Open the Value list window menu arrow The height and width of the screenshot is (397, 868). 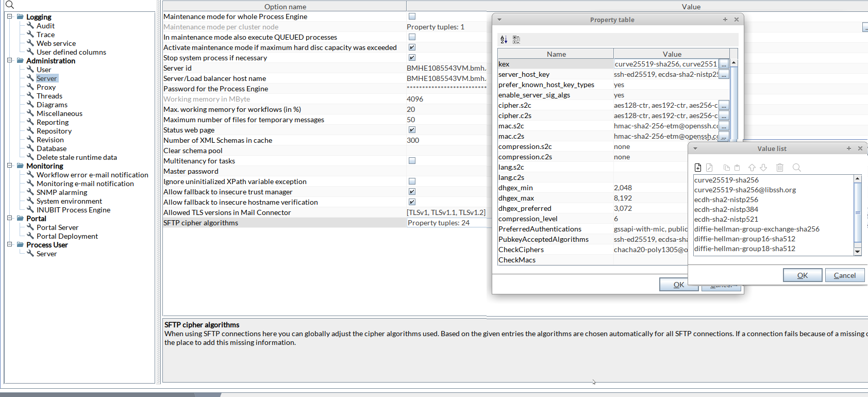(695, 148)
